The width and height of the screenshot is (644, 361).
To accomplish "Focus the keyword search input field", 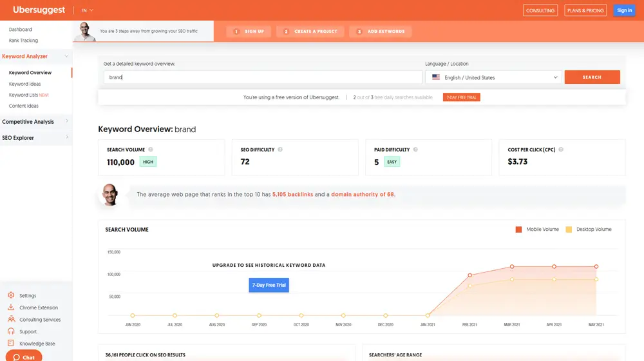I will click(x=263, y=77).
